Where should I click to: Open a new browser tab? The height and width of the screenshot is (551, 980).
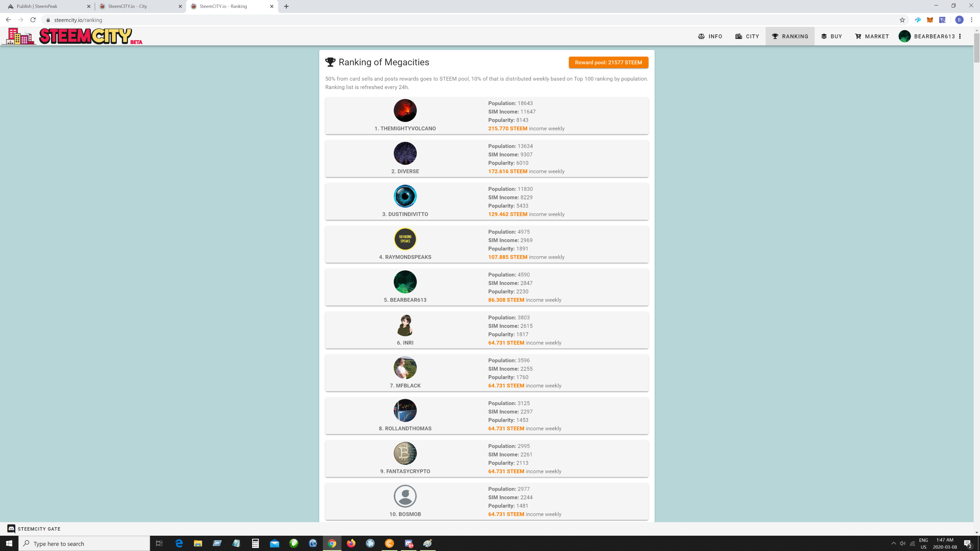click(287, 6)
